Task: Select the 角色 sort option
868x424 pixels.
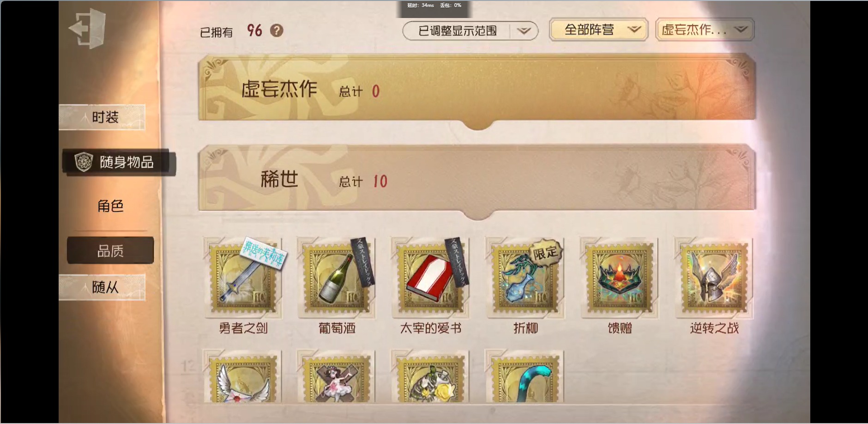Action: [x=110, y=206]
